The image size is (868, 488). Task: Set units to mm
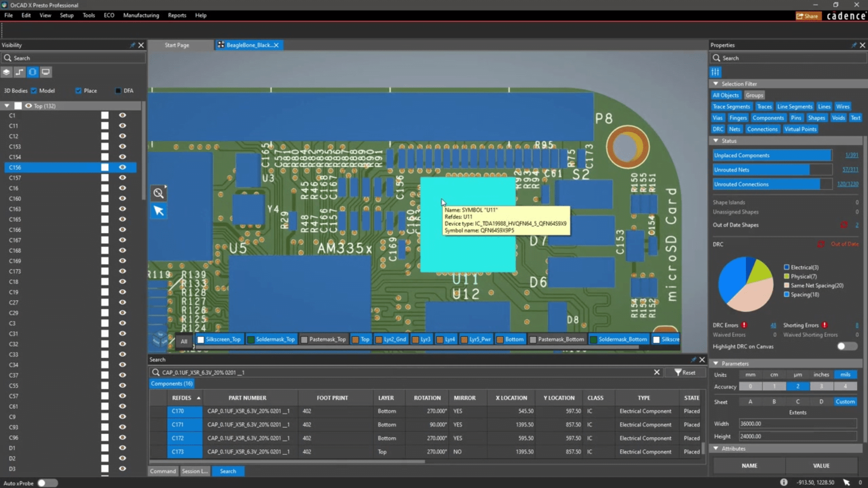(x=750, y=375)
